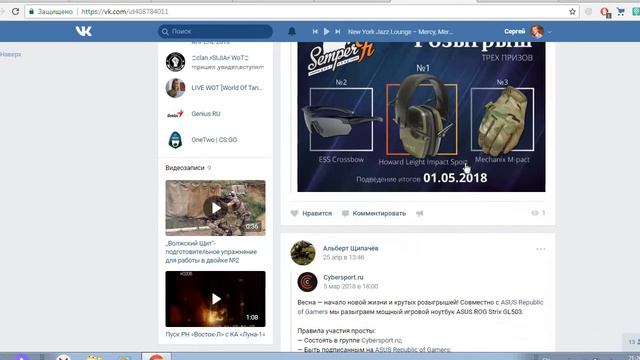Click Комментировать under giveaway post
The width and height of the screenshot is (640, 360).
pos(374,213)
